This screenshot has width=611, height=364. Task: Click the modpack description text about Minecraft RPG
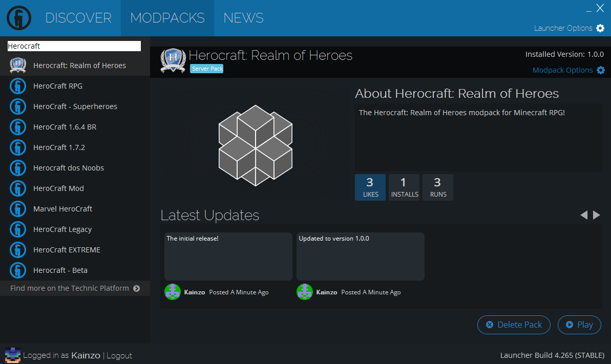click(x=462, y=113)
